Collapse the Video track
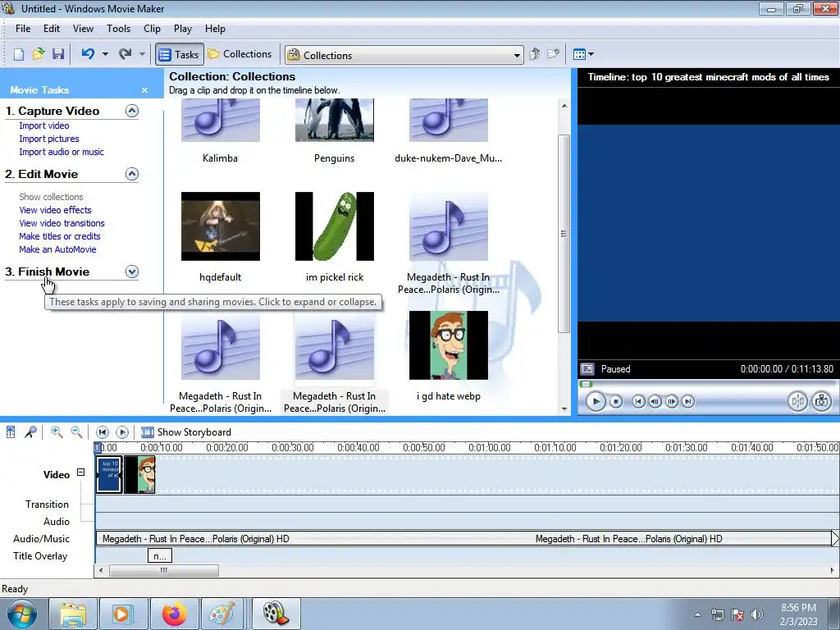Viewport: 840px width, 630px height. pyautogui.click(x=80, y=472)
